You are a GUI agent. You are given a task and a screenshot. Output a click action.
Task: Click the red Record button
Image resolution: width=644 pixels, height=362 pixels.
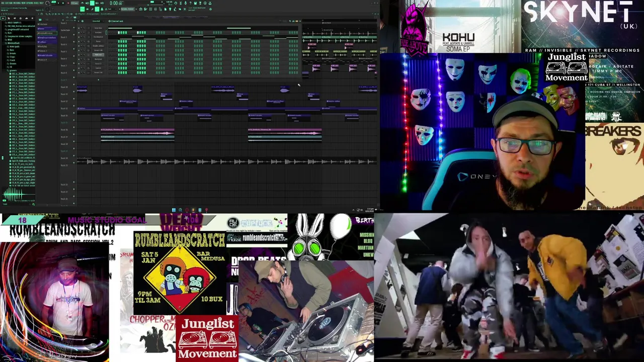(68, 3)
